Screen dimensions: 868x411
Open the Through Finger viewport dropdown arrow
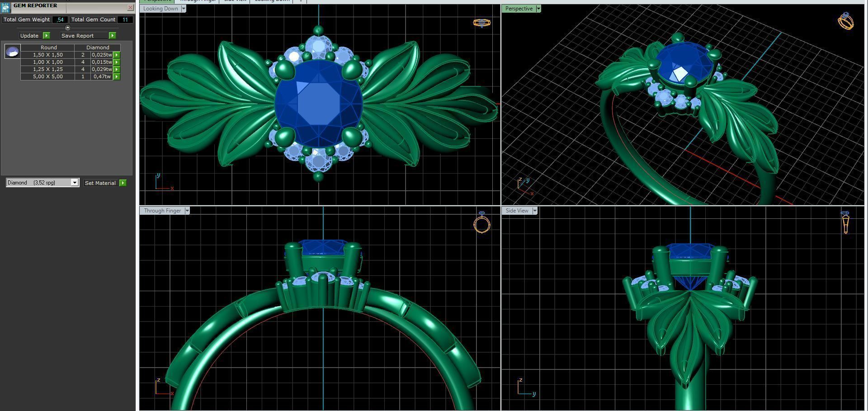tap(187, 211)
